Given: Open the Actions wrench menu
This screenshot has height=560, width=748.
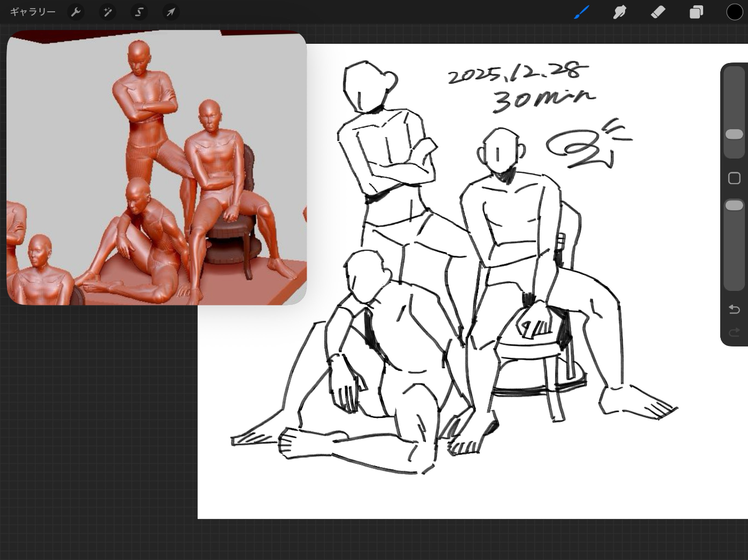Looking at the screenshot, I should point(76,12).
